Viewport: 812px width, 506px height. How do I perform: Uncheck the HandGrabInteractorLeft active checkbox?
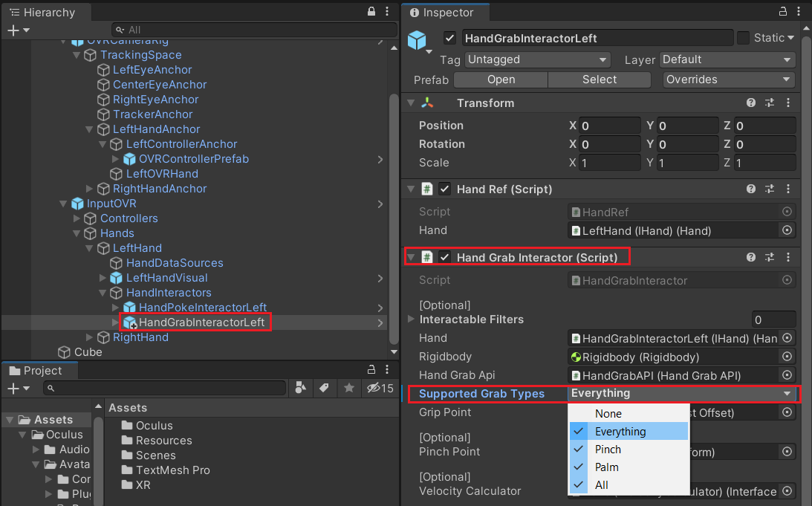pyautogui.click(x=449, y=38)
